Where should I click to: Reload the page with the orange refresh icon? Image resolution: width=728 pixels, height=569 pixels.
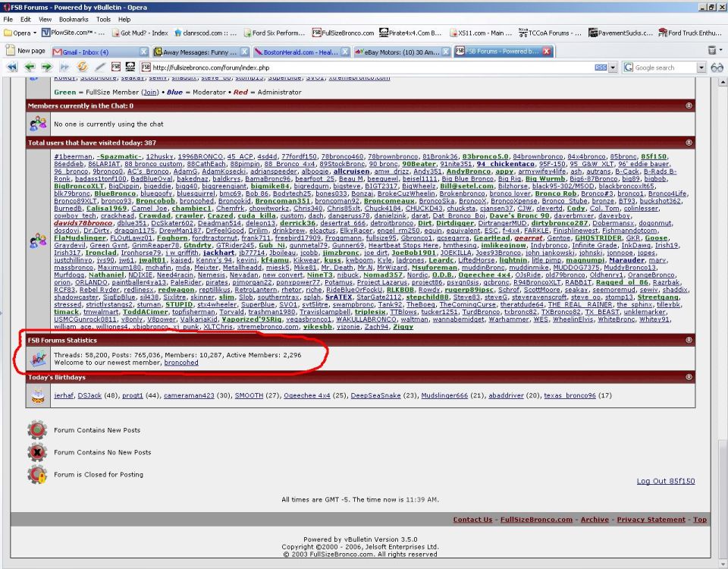click(x=82, y=67)
